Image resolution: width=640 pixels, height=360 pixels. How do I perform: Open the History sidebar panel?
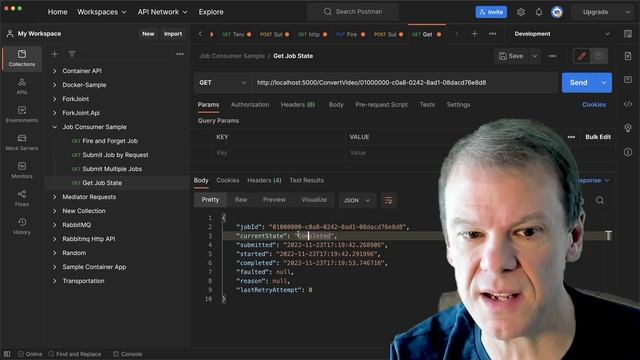[x=22, y=226]
